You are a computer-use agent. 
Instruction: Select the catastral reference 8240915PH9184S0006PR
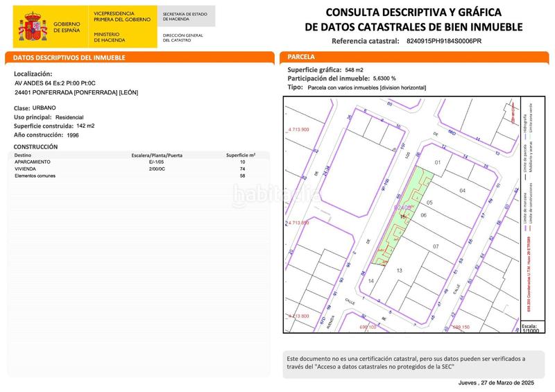click(444, 41)
